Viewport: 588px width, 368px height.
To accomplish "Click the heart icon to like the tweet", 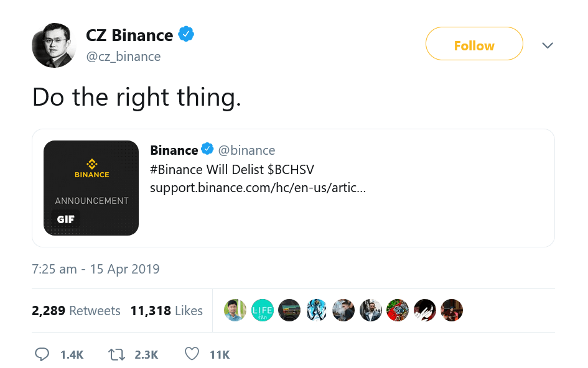I will click(x=192, y=354).
